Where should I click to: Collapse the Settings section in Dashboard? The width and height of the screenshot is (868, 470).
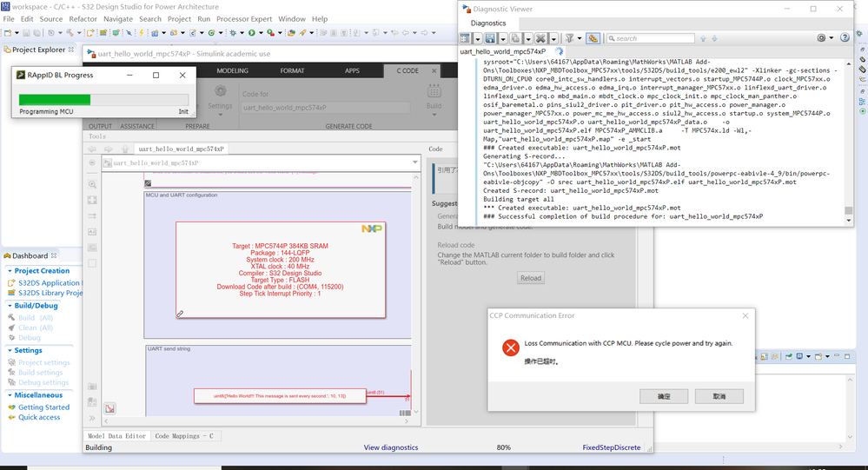coord(10,350)
